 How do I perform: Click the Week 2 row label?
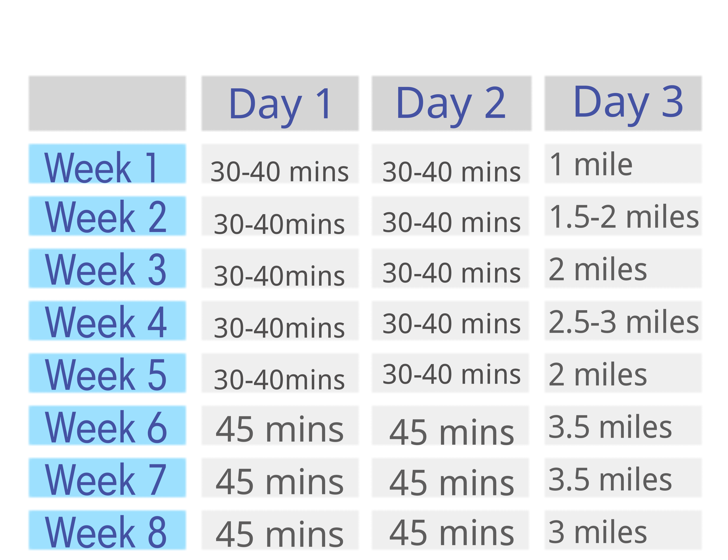tap(107, 216)
